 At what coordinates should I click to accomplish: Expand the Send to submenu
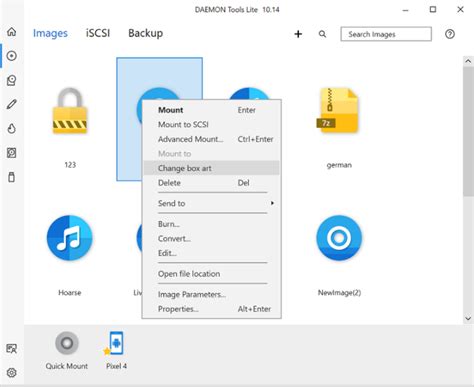211,203
